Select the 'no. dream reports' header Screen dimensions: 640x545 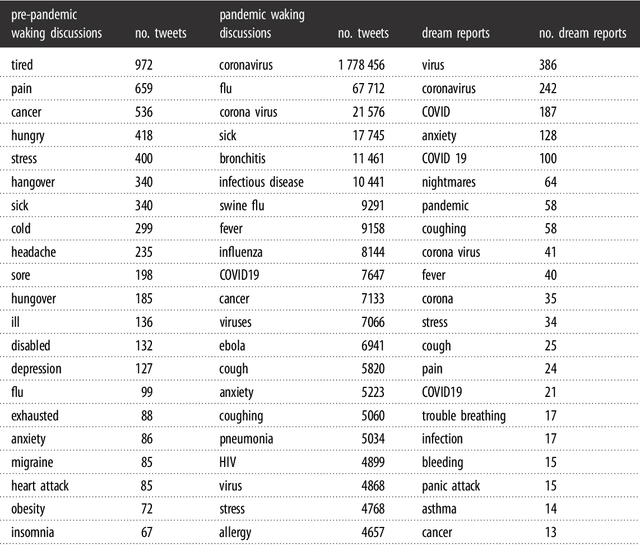[582, 34]
